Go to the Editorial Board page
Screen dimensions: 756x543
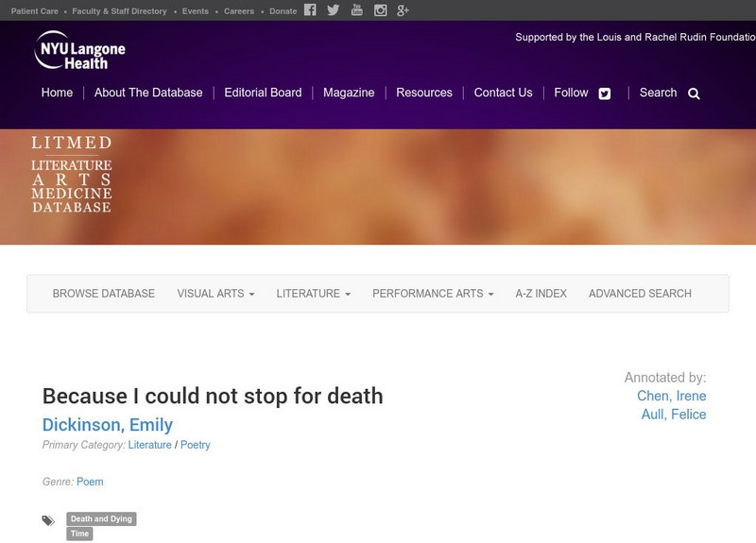(263, 93)
